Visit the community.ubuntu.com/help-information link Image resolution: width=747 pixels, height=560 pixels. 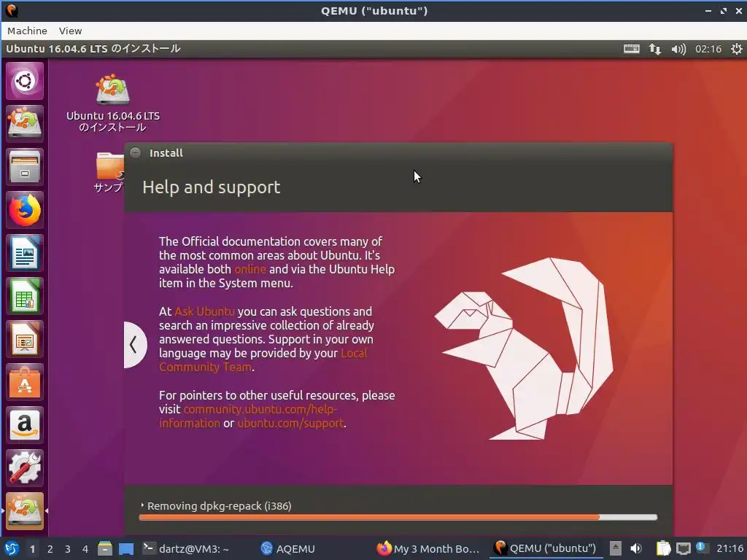tap(248, 416)
